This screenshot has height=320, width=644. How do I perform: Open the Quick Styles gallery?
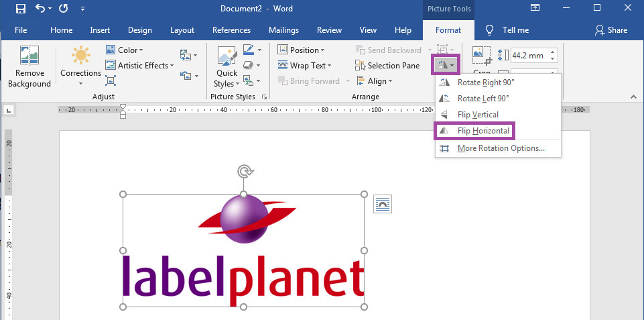[x=227, y=66]
